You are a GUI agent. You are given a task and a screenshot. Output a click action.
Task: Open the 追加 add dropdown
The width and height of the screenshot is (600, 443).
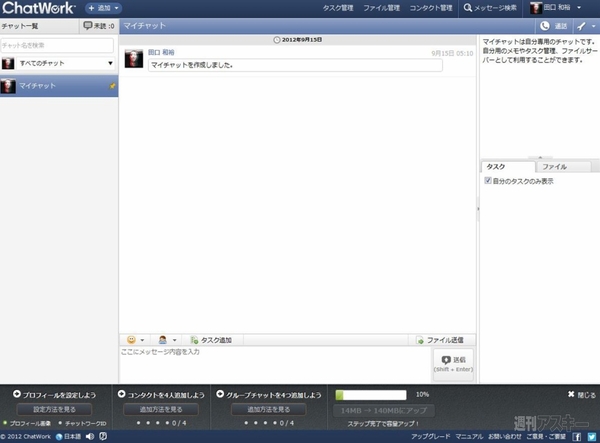coord(103,8)
